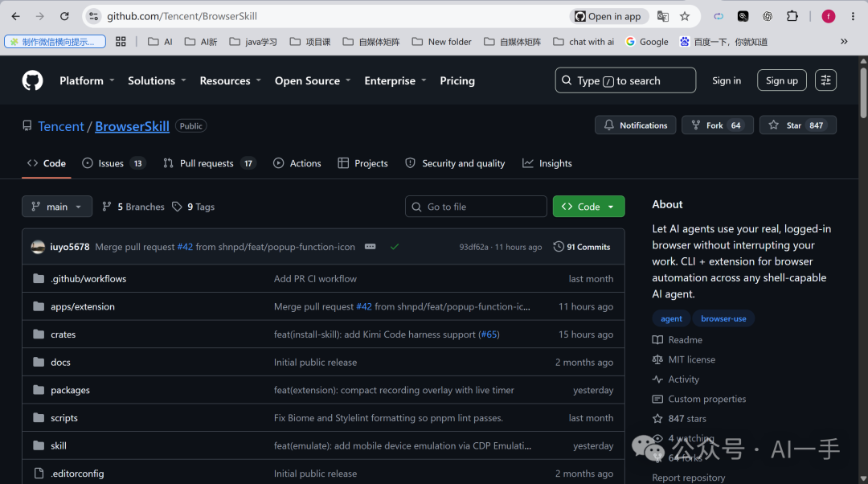Click the Go to file input
Screen dimensions: 868x484
coord(476,207)
